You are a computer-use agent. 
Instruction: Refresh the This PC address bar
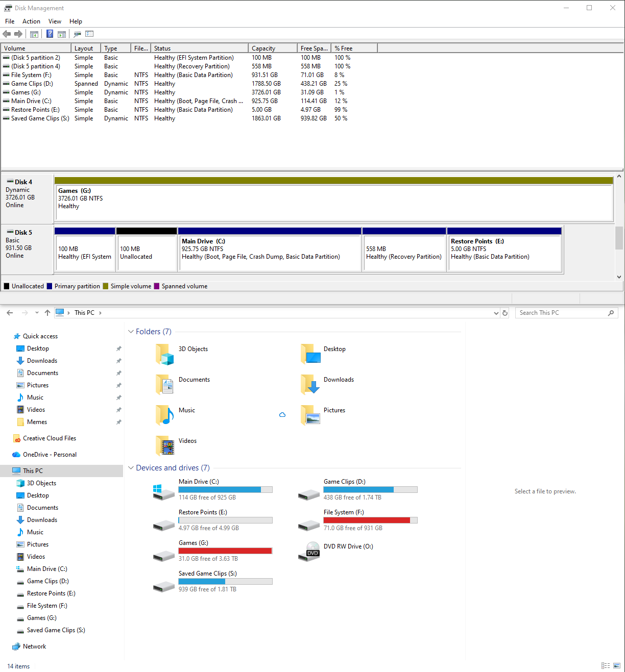[x=505, y=313]
